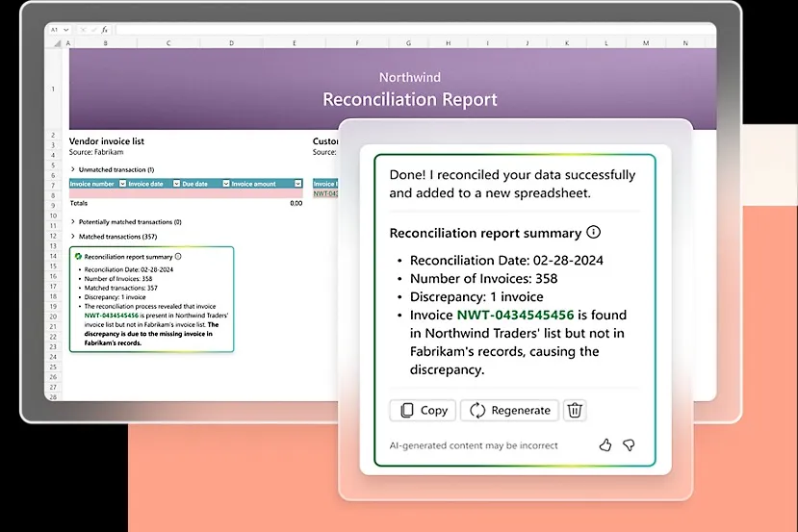Open the Invoice amount filter dropdown

(x=297, y=184)
